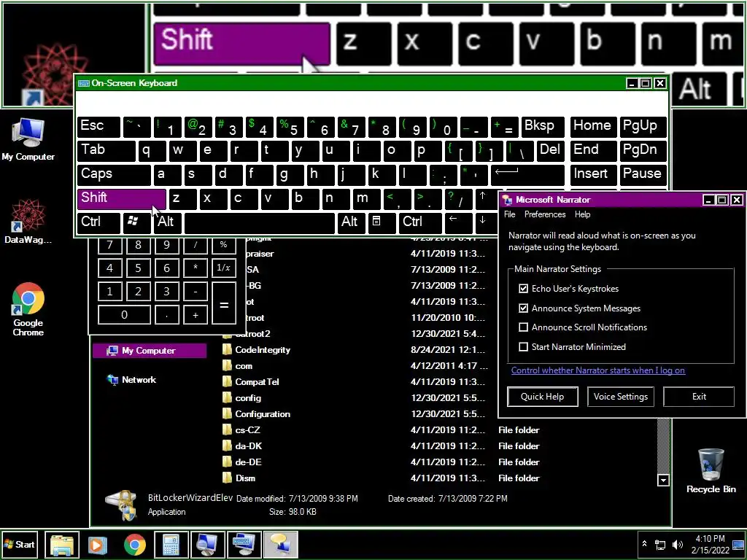Select the CodeIntegrity folder
This screenshot has height=560, width=747.
pos(263,350)
